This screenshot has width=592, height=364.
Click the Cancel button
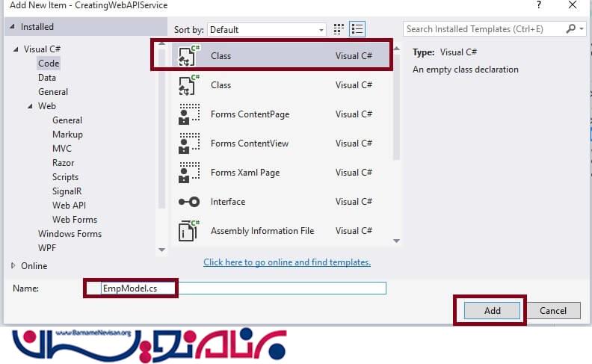coord(553,310)
